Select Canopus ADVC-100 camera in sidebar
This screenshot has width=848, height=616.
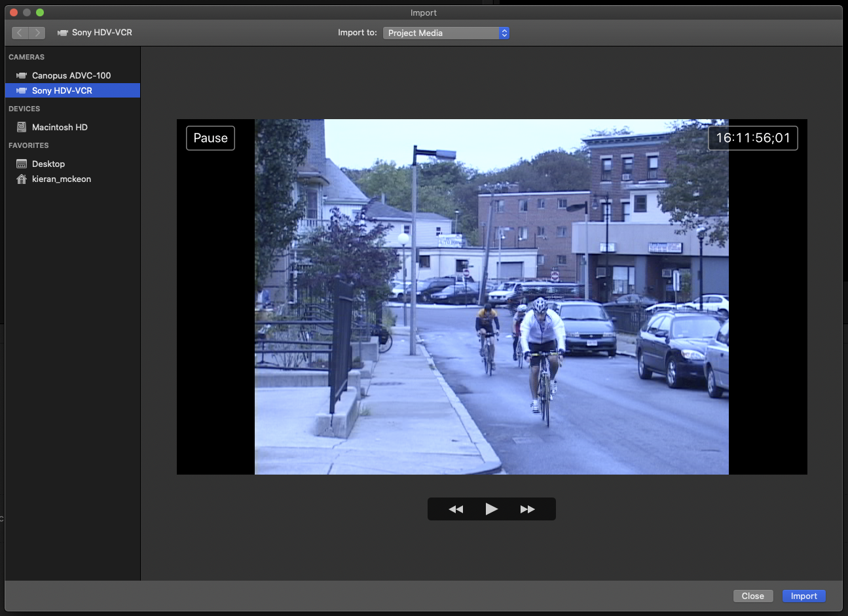[72, 75]
